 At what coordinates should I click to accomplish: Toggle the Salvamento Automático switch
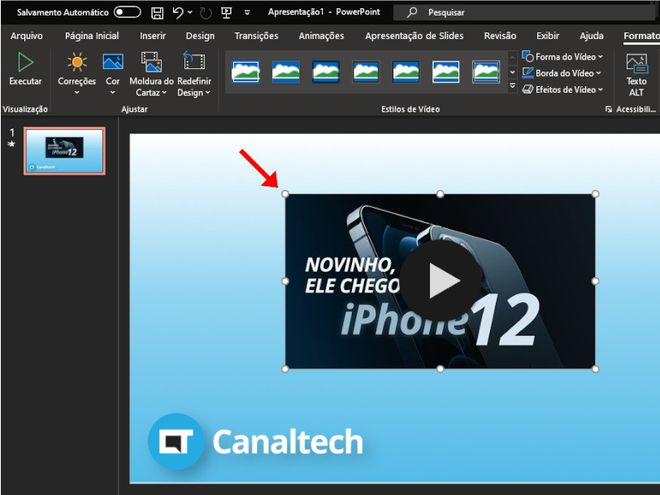click(127, 12)
